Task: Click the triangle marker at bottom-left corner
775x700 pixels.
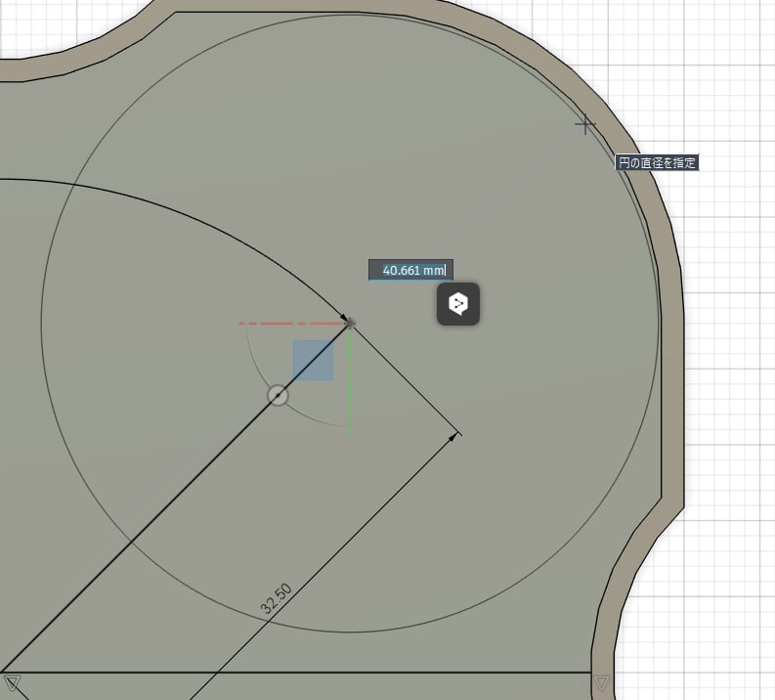Action: 12,681
